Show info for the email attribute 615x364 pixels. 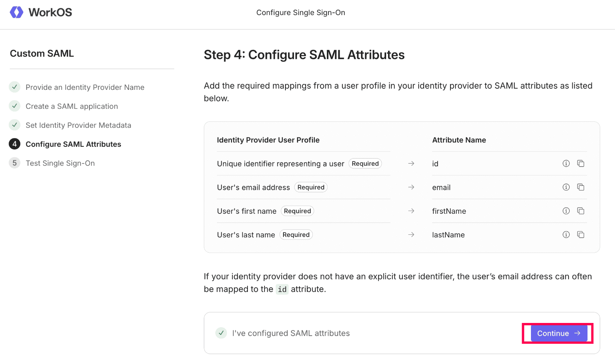tap(566, 187)
